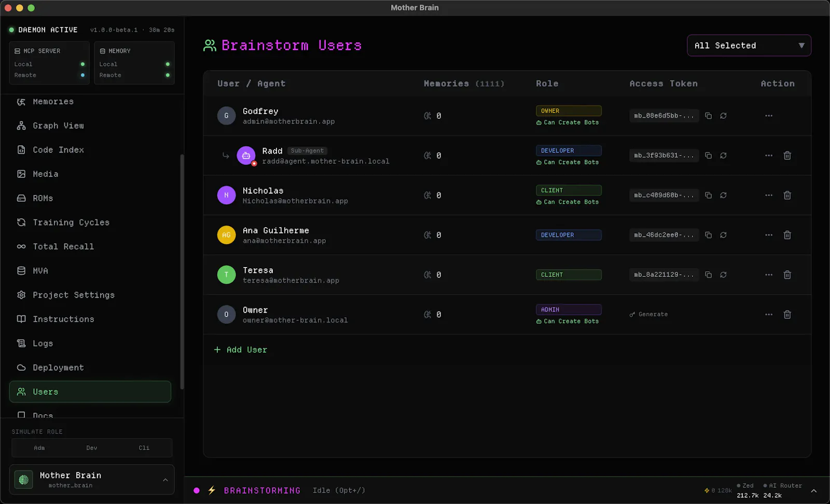This screenshot has height=504, width=830.
Task: Click Add User button
Action: click(x=241, y=350)
